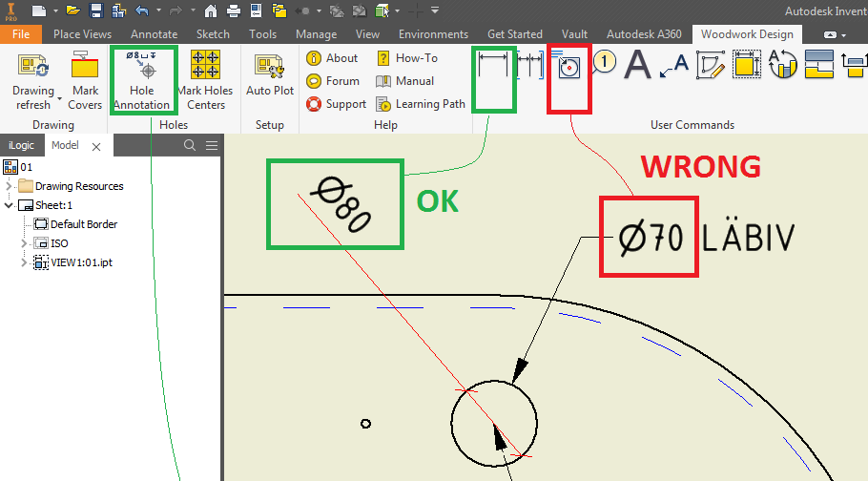Viewport: 868px width, 481px height.
Task: Open the New document dropdown arrow
Action: 55,10
